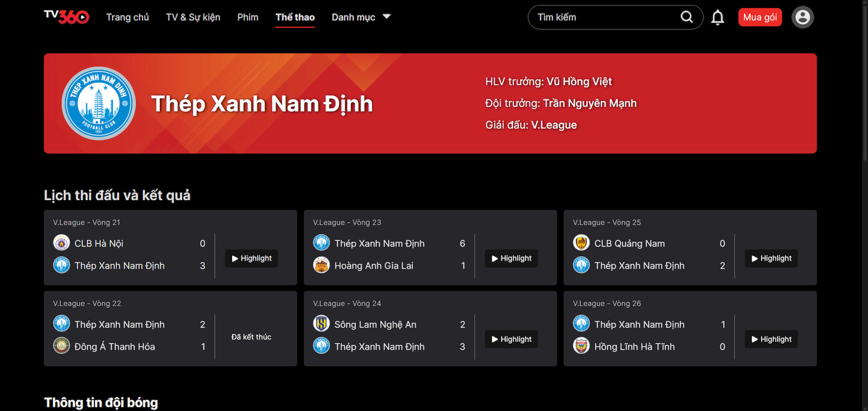This screenshot has height=411, width=868.
Task: Expand the Danh mục dropdown arrow
Action: (x=386, y=16)
